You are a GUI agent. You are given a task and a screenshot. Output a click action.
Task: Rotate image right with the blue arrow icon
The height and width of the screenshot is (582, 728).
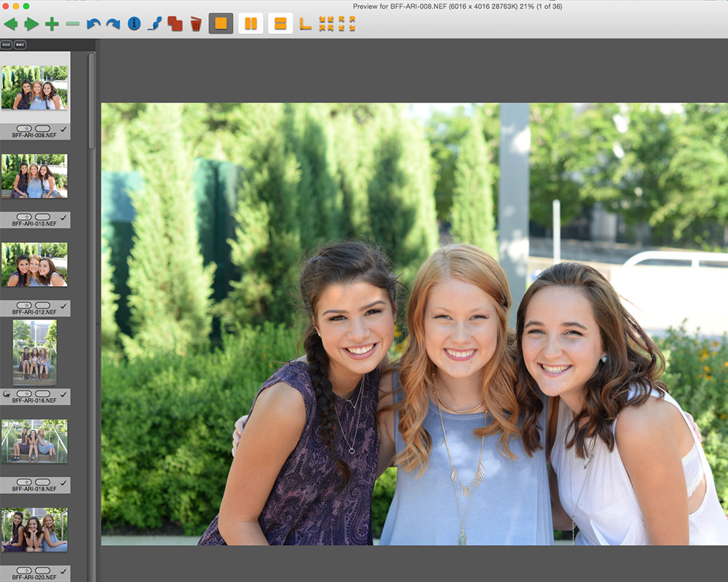click(113, 23)
